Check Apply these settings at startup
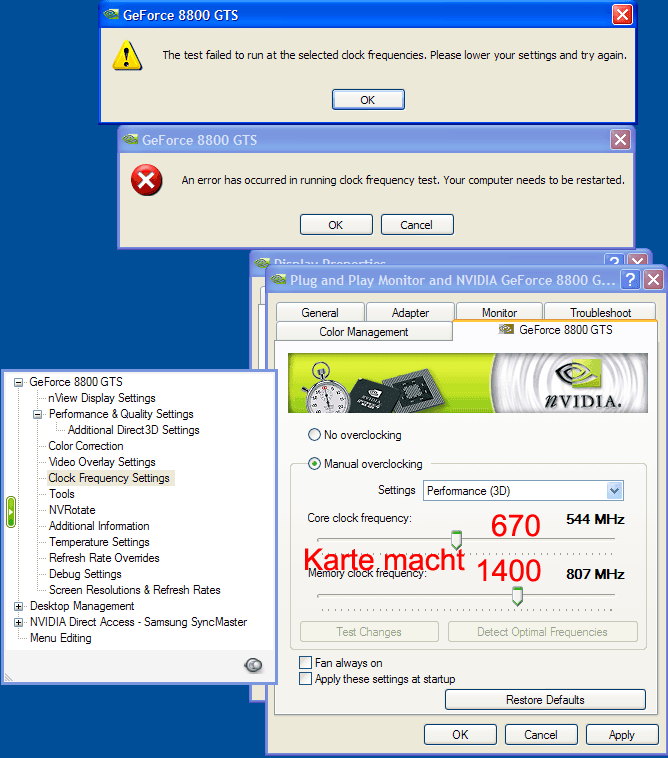 click(305, 679)
